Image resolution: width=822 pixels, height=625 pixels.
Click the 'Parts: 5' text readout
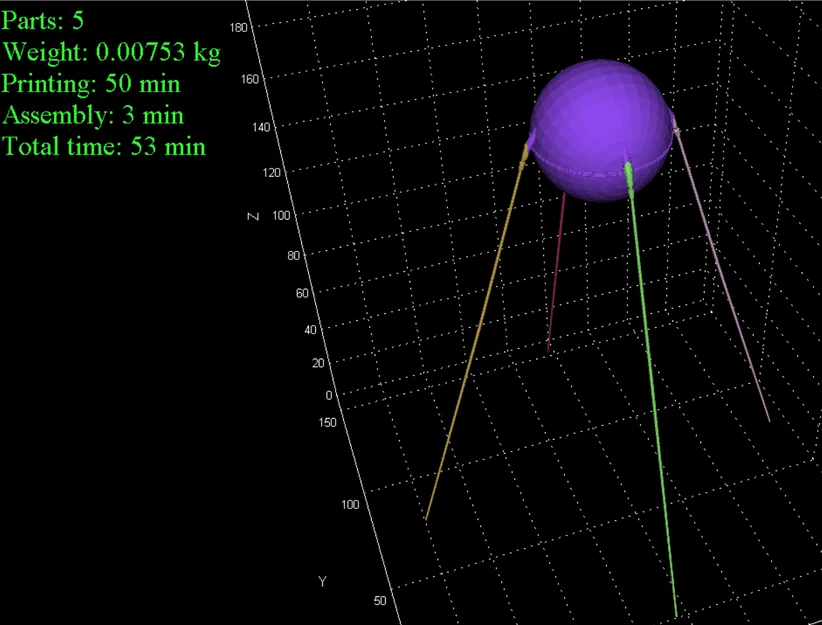coord(42,20)
